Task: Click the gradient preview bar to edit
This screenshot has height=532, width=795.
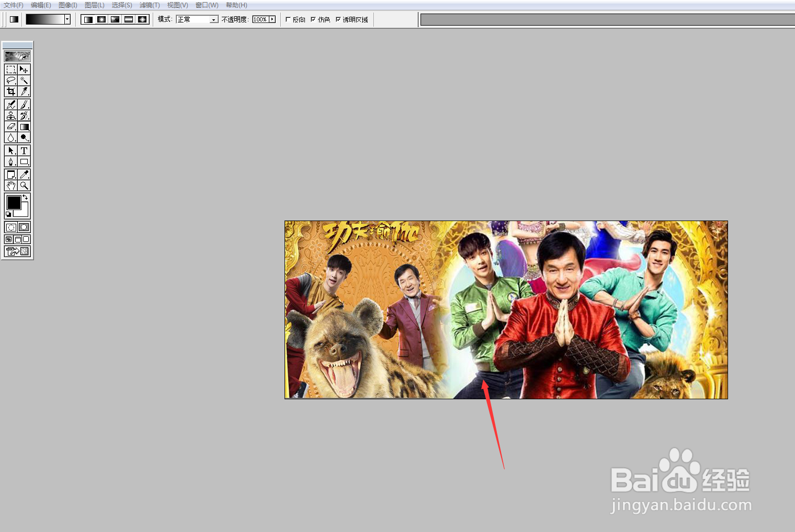Action: pyautogui.click(x=45, y=19)
